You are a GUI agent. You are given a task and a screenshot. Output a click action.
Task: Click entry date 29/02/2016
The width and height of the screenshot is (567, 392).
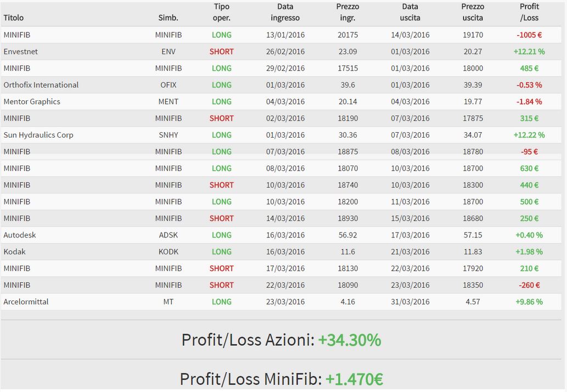[x=285, y=69]
